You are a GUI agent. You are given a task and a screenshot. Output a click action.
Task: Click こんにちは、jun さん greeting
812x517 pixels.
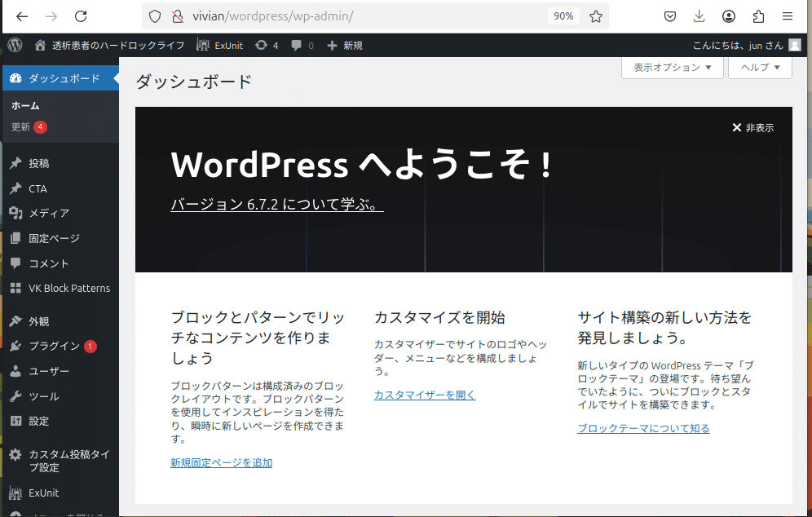(738, 45)
